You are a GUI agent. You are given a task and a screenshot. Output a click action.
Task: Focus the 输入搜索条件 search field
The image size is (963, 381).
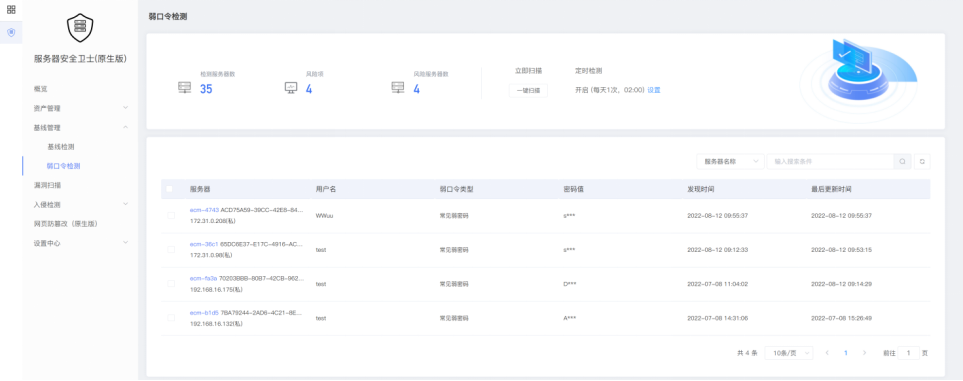point(830,162)
